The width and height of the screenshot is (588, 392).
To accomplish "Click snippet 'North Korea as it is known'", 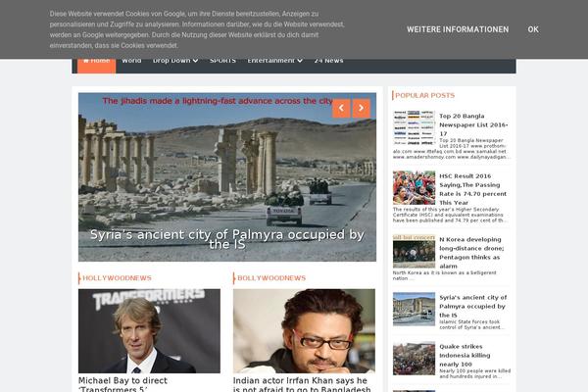I will point(444,275).
